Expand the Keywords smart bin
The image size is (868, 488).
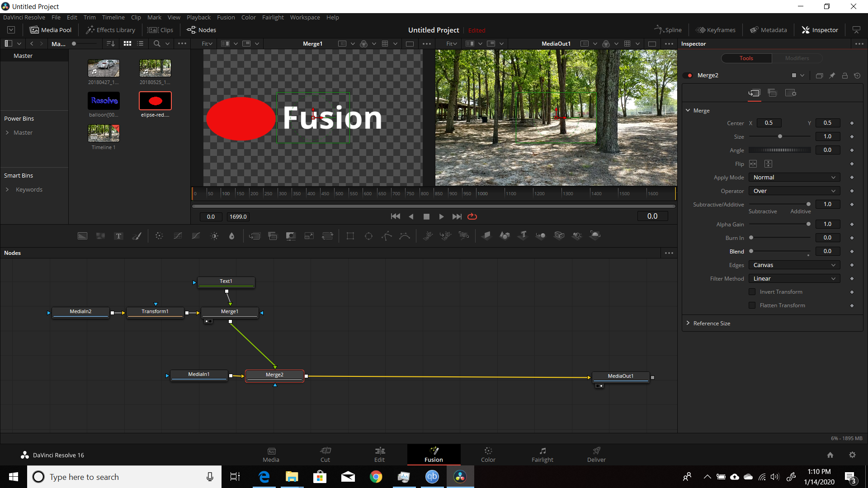pyautogui.click(x=7, y=189)
